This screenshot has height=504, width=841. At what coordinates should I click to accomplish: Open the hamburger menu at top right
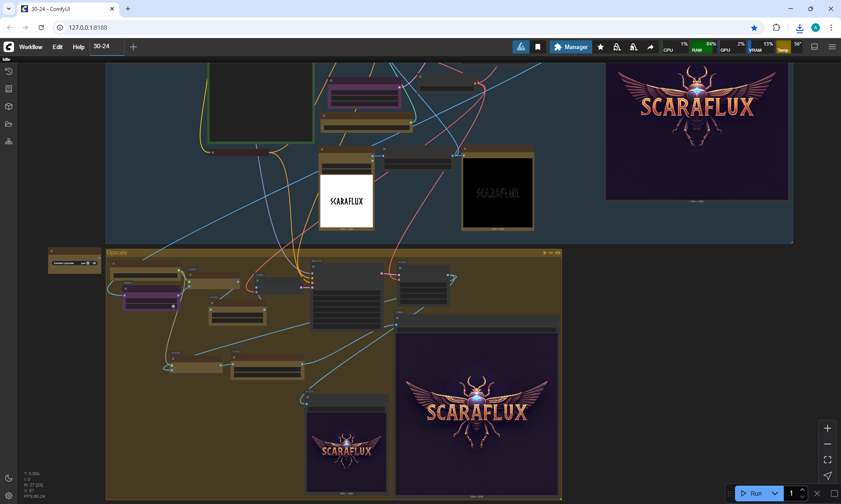(832, 47)
